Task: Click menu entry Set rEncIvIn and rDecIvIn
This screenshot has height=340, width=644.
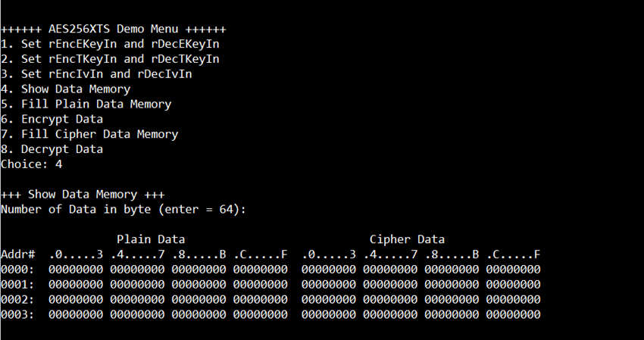Action: (96, 74)
